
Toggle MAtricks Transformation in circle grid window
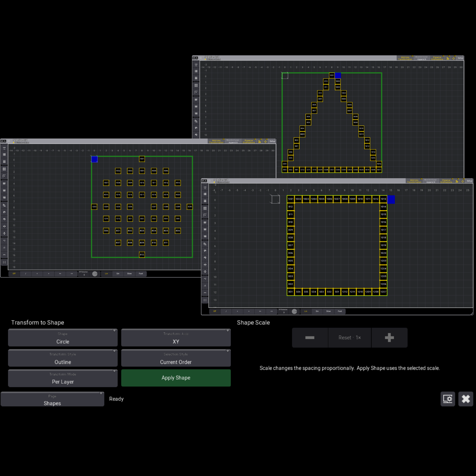pos(216,141)
